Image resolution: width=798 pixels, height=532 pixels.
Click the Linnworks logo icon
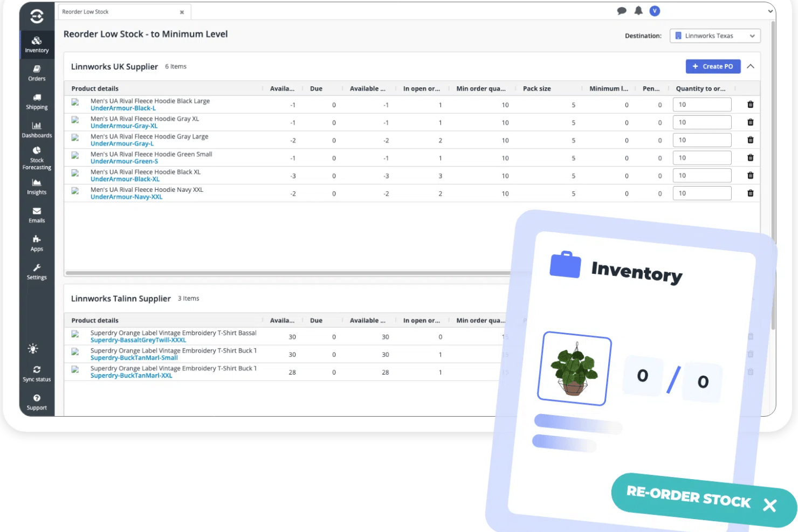pos(37,17)
